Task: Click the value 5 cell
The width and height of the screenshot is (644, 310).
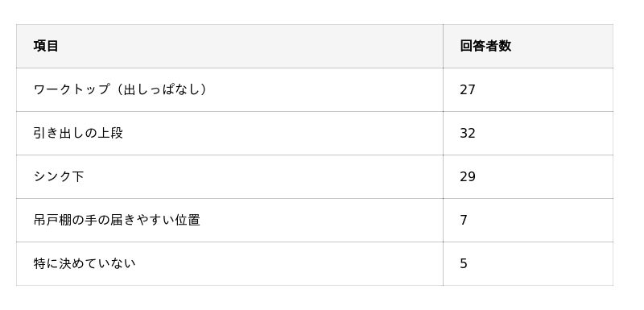Action: 528,264
